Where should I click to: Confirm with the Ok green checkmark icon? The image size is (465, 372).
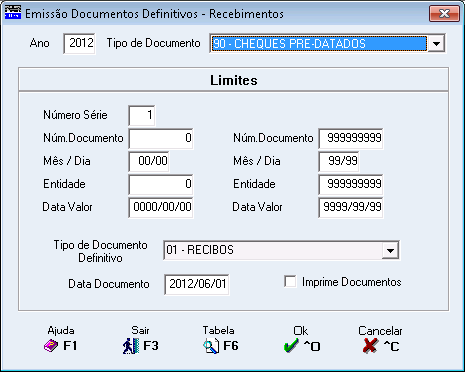[x=291, y=346]
